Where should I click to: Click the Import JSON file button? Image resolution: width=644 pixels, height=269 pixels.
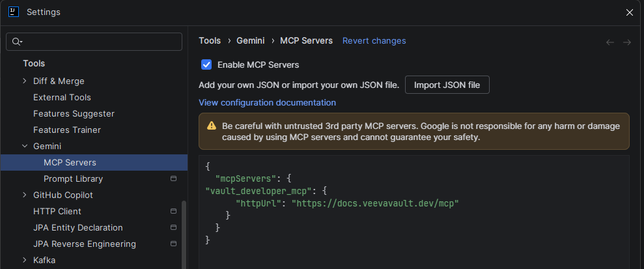coord(447,85)
